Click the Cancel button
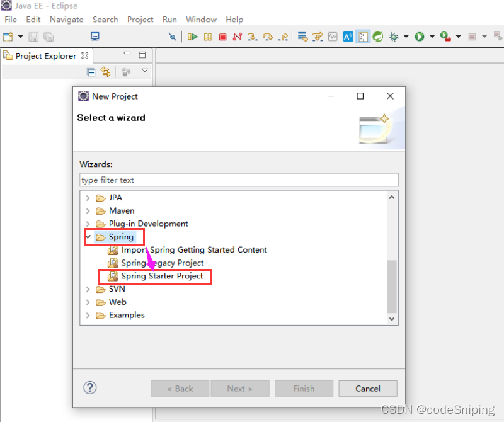This screenshot has height=422, width=504. 368,389
